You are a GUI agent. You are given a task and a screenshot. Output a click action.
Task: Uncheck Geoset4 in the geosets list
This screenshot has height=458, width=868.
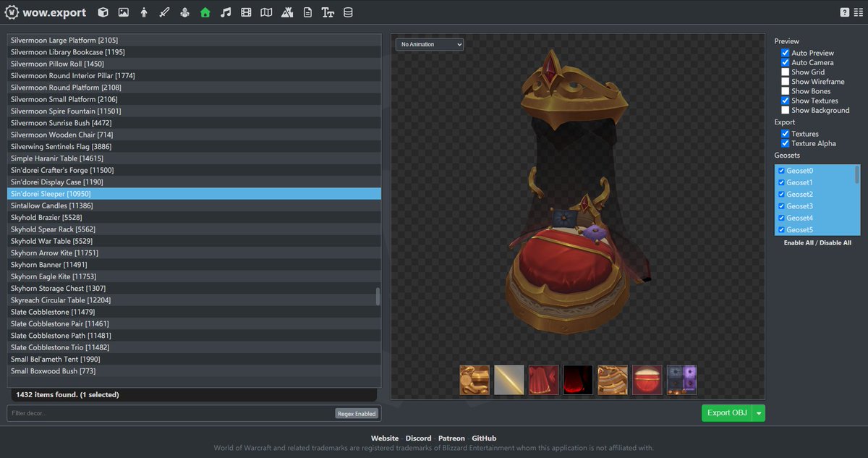781,218
